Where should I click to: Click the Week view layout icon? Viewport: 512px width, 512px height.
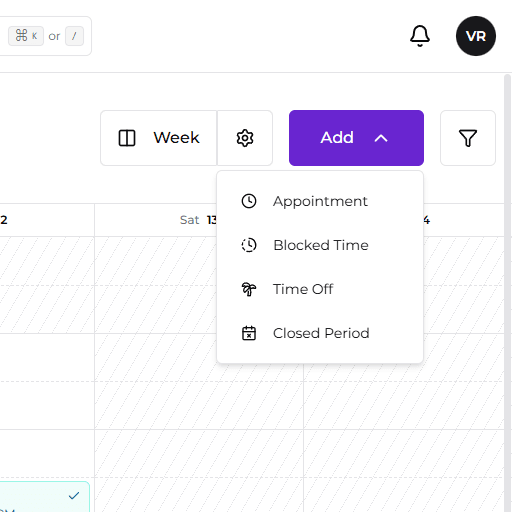[x=127, y=138]
